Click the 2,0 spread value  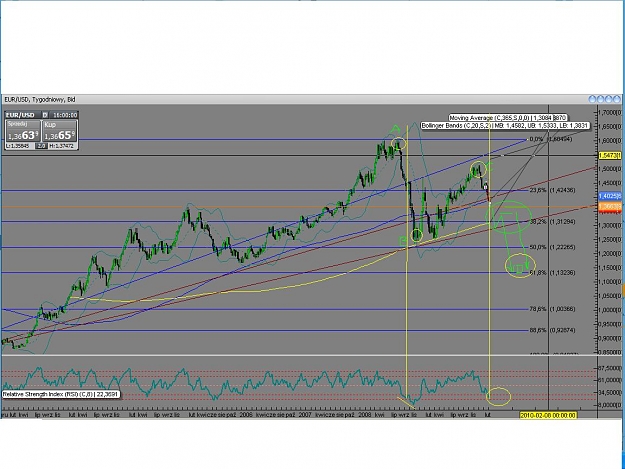(41, 146)
